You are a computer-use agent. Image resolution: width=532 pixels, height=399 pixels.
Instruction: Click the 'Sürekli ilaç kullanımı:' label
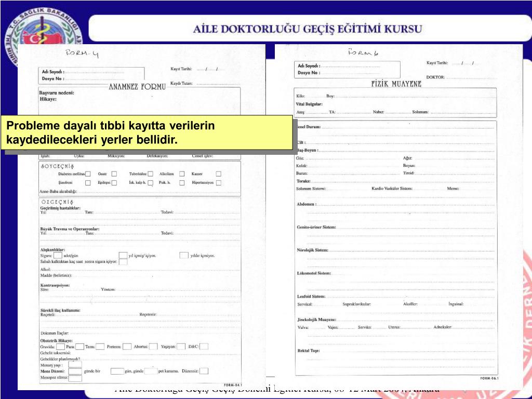pyautogui.click(x=60, y=310)
